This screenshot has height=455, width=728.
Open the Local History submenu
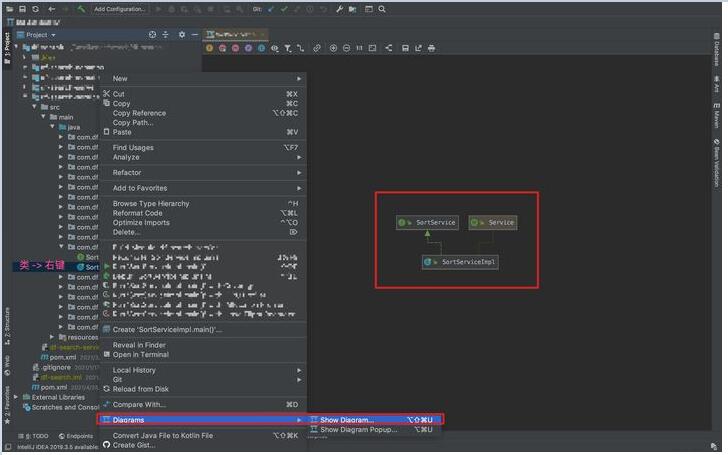click(203, 370)
